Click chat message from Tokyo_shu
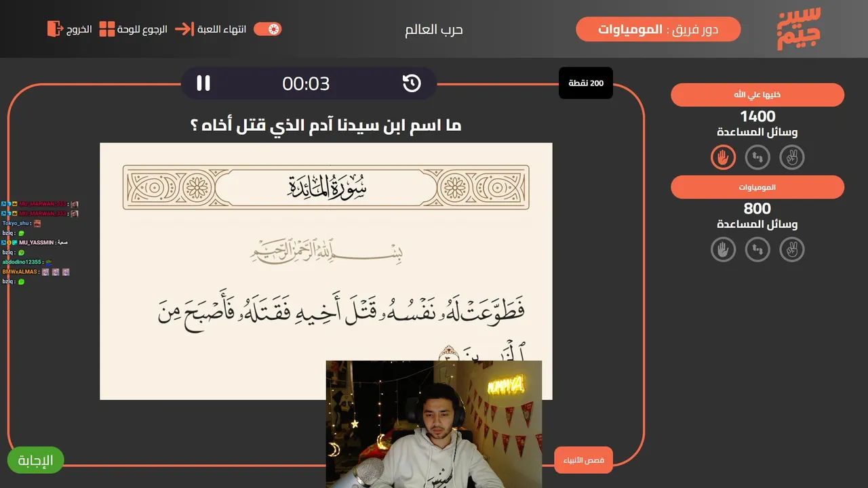 tap(22, 223)
